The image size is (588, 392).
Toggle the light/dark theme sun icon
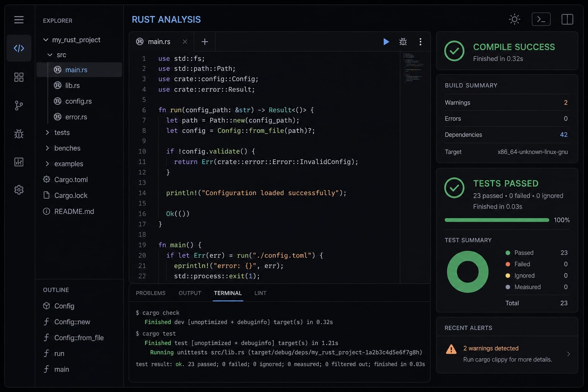tap(514, 19)
